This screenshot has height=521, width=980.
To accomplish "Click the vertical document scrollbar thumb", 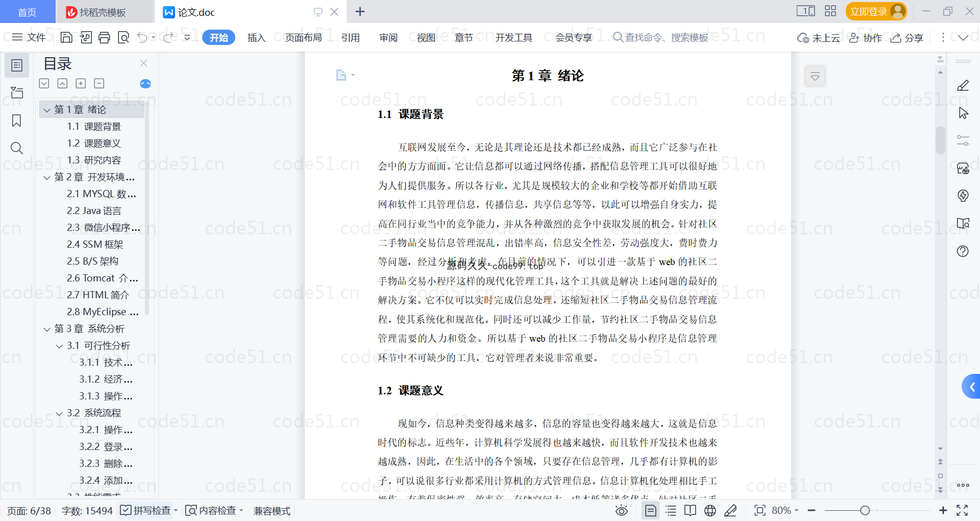I will click(x=940, y=139).
